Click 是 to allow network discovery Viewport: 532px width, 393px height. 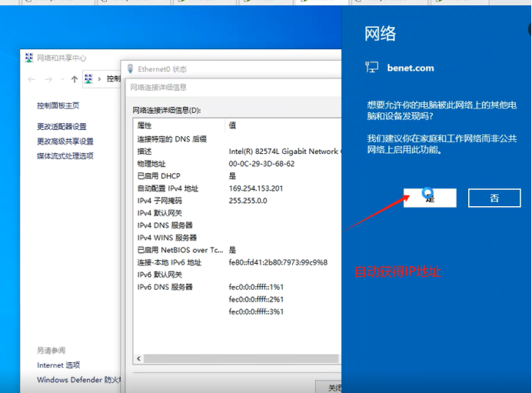coord(430,198)
